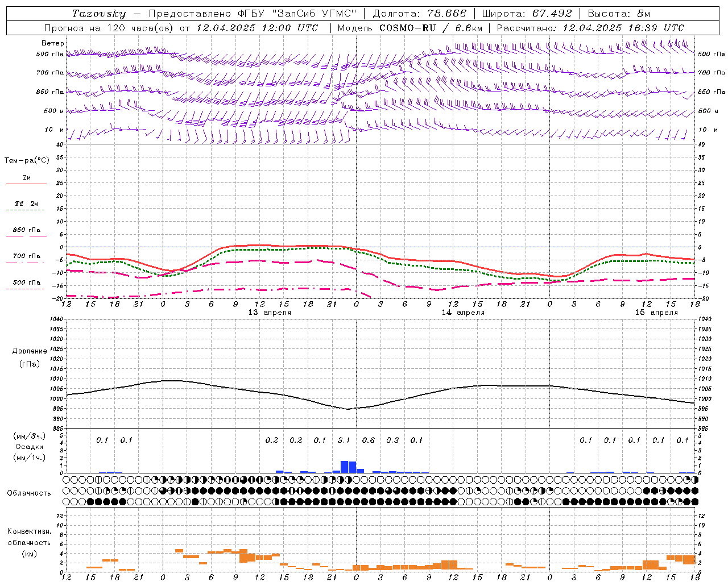The height and width of the screenshot is (582, 728).
Task: Click the "Облачность" cloud cover label
Action: [x=29, y=493]
